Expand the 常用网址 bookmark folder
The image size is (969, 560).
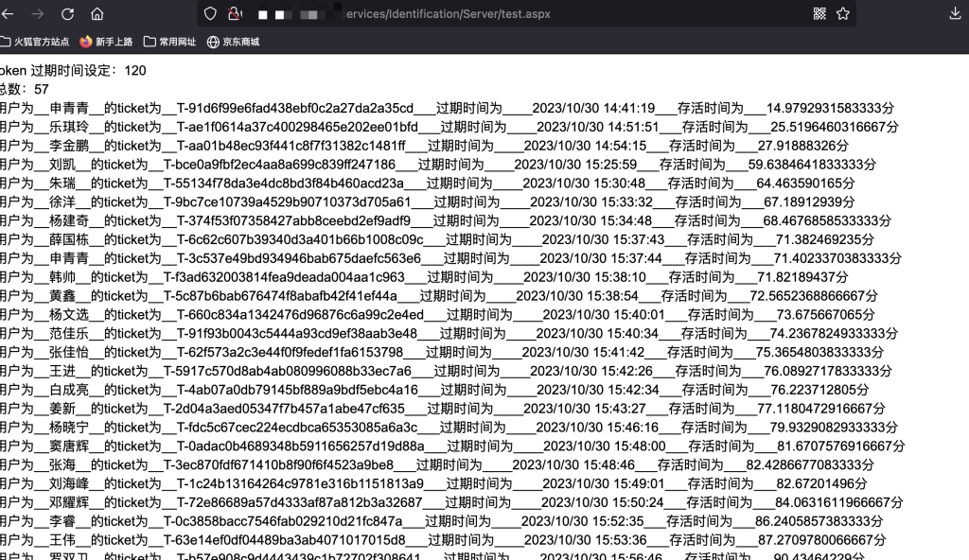tap(170, 42)
